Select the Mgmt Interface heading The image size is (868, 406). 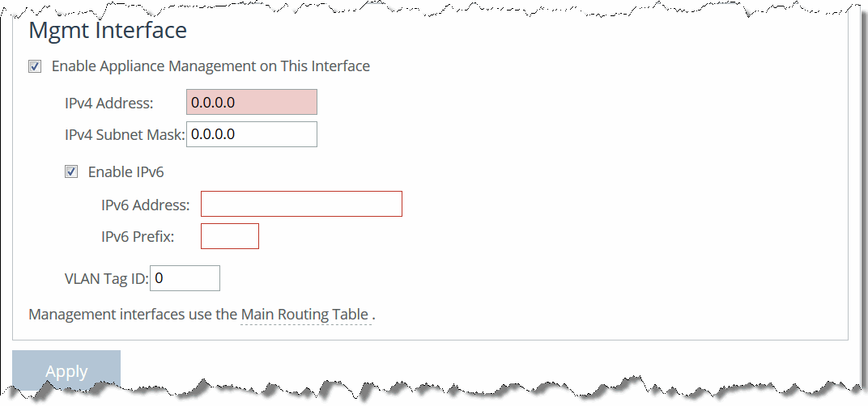click(x=108, y=30)
